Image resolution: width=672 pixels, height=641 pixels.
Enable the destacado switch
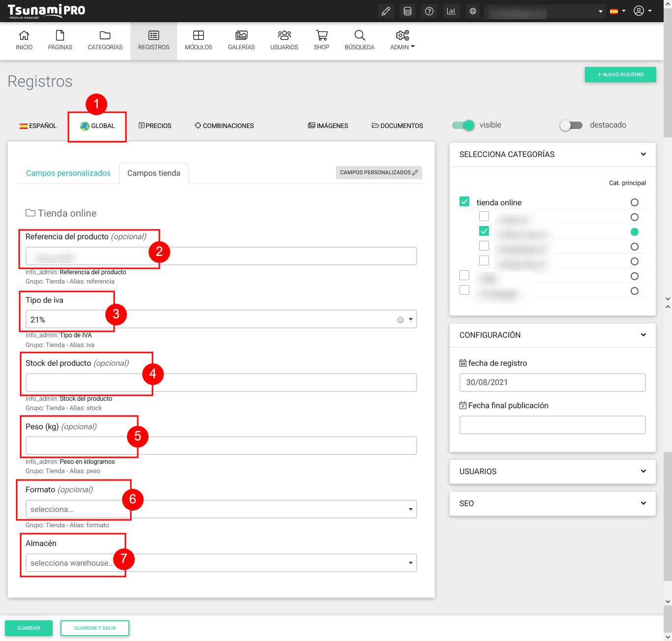571,125
